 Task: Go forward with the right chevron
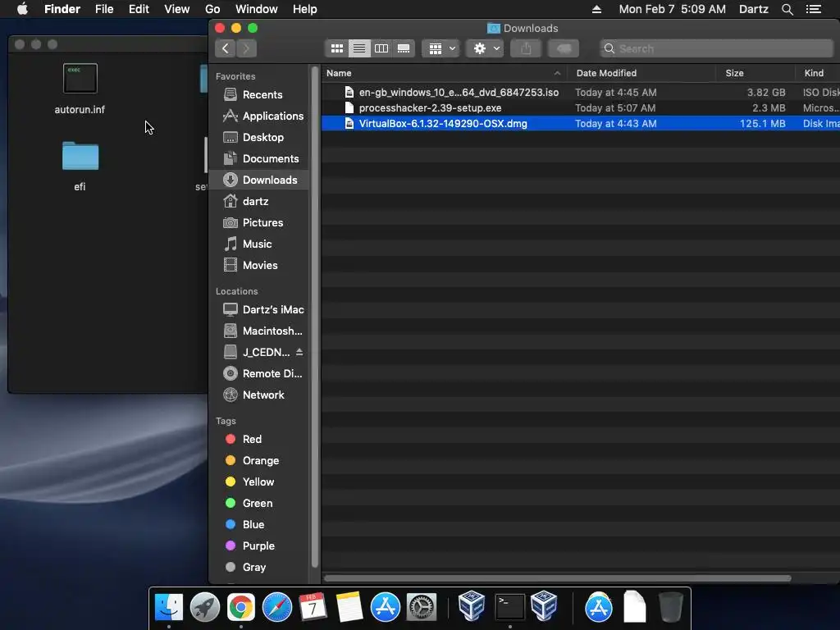246,48
